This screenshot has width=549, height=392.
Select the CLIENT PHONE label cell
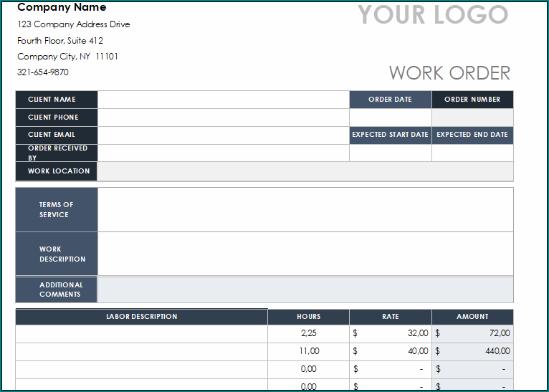pyautogui.click(x=57, y=118)
